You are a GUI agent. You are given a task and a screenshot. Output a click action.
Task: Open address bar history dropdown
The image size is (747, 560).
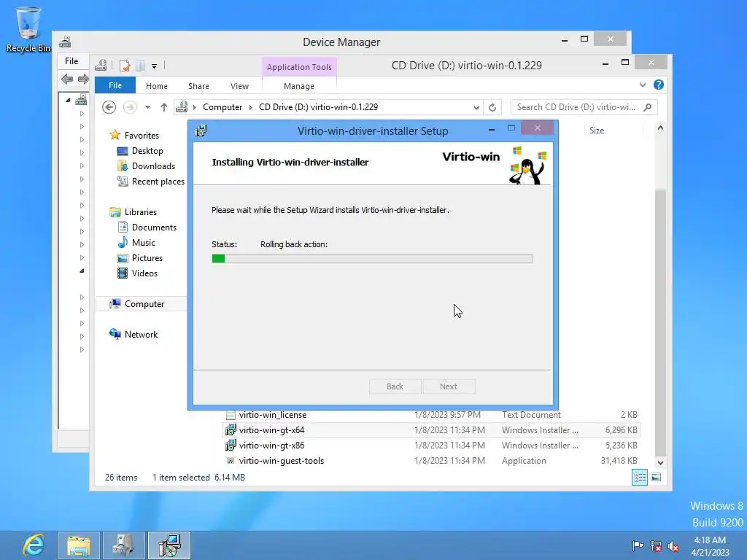476,108
